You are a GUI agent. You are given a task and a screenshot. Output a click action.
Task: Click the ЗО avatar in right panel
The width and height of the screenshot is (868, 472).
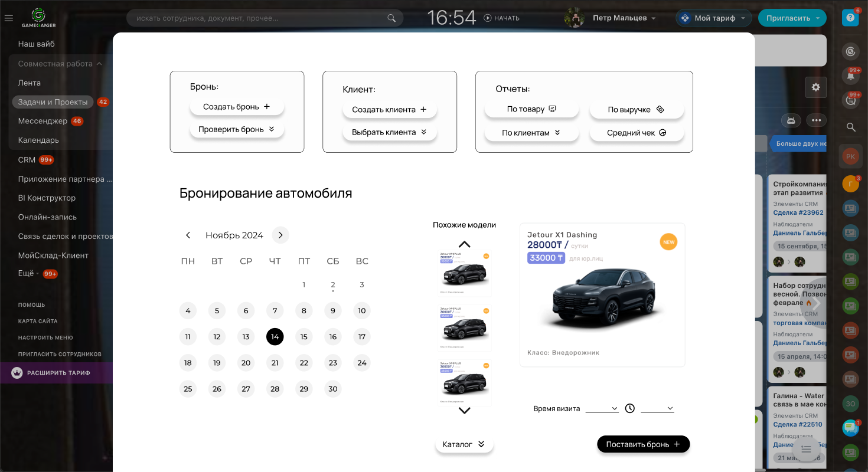click(x=850, y=404)
